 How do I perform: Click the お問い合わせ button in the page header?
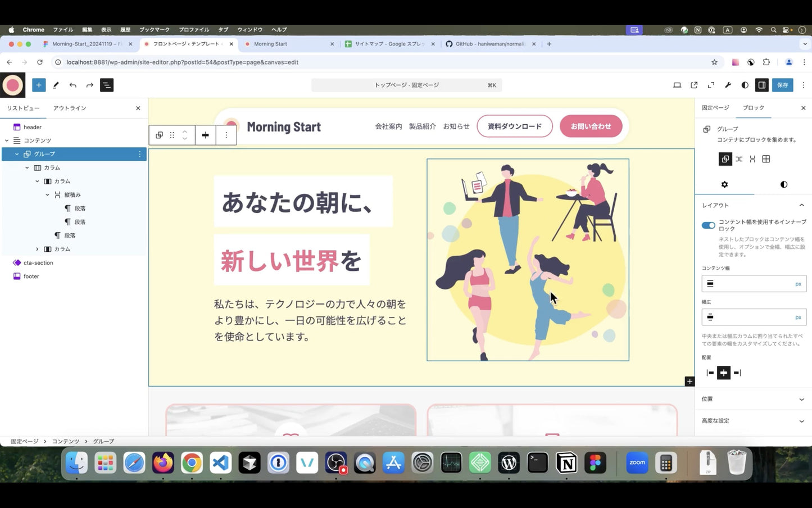[x=591, y=126]
